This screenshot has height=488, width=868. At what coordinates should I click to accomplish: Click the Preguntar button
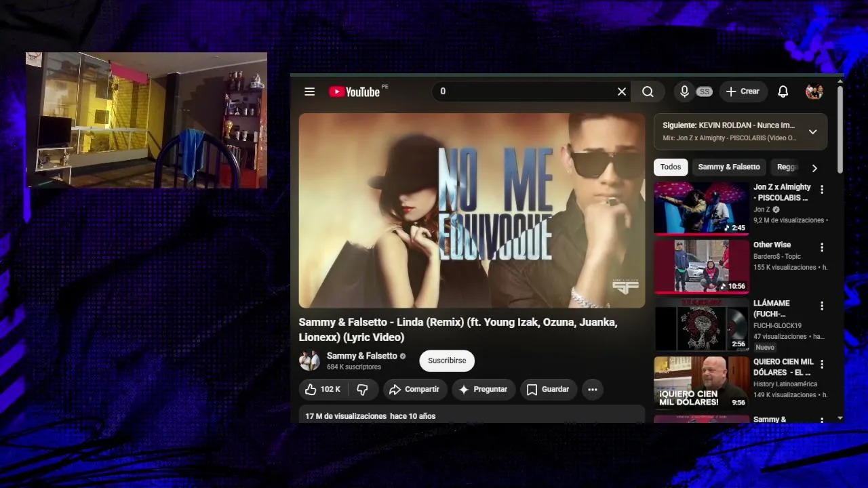[483, 389]
